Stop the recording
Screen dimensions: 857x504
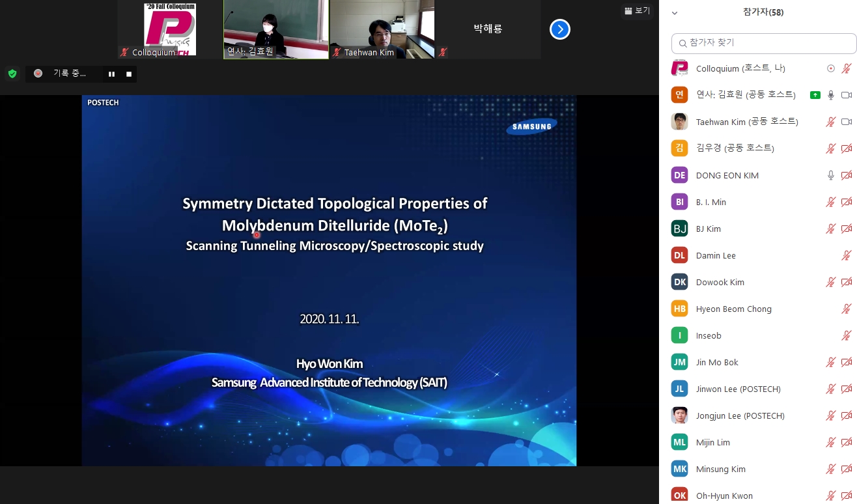[129, 74]
